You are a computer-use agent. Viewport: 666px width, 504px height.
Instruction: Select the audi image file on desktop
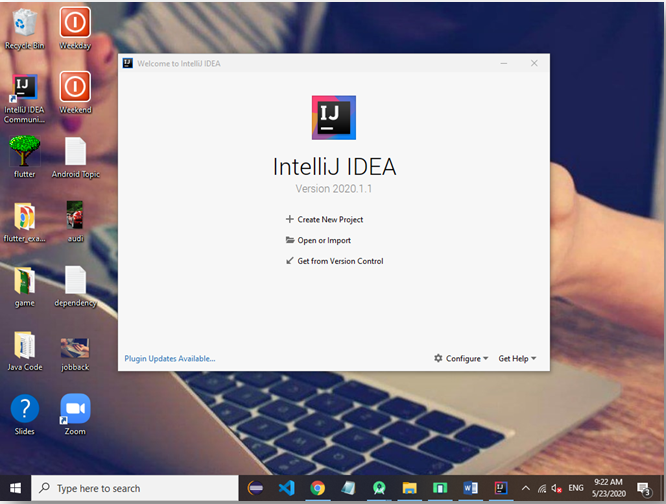(x=75, y=221)
